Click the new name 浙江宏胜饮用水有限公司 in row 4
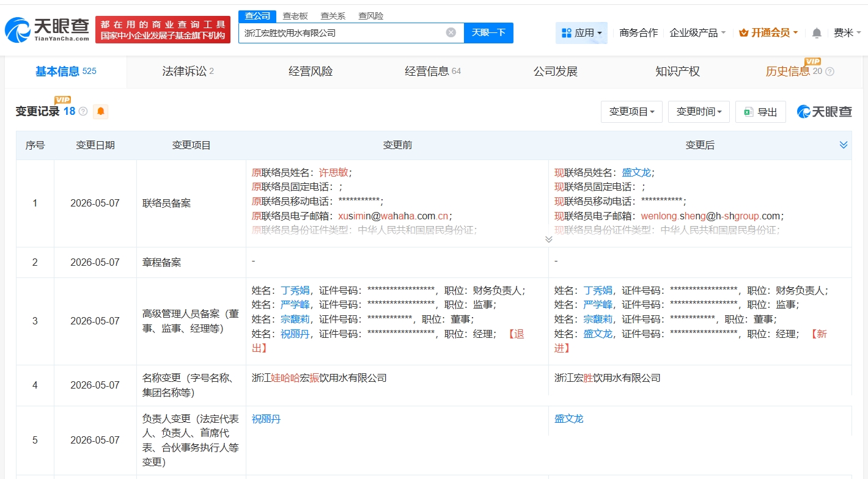This screenshot has width=868, height=479. tap(608, 378)
